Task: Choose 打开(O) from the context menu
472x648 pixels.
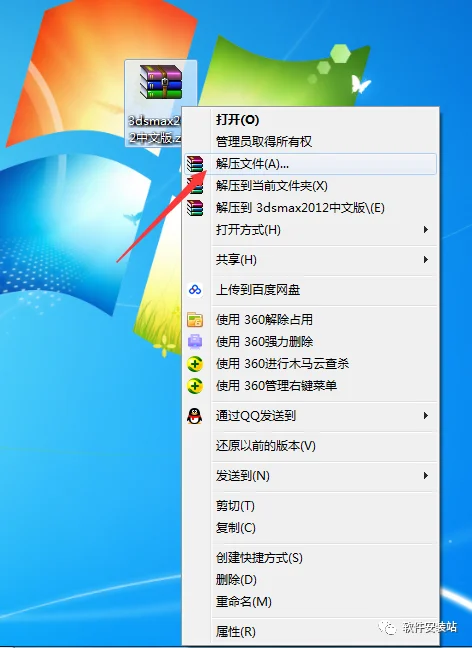Action: [310, 120]
